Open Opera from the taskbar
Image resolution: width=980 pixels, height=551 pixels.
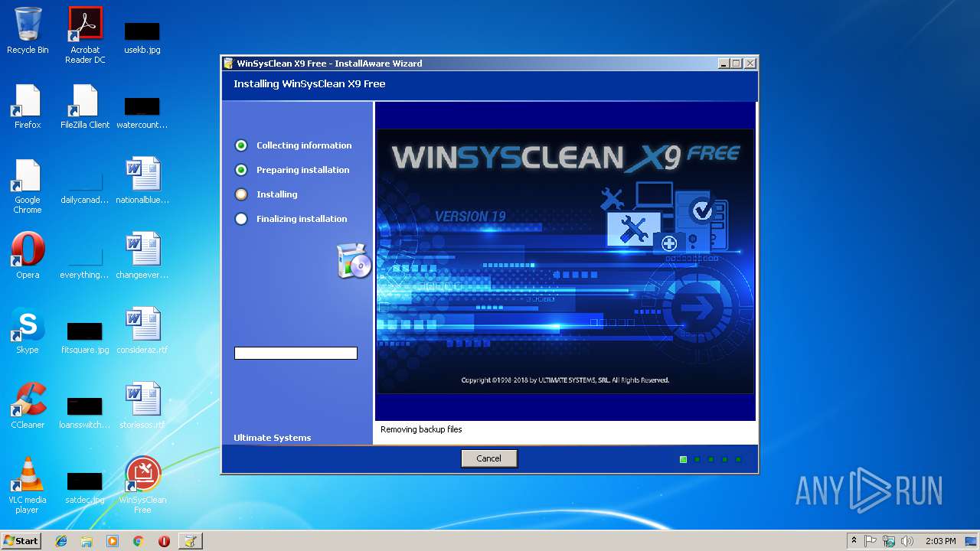(164, 541)
